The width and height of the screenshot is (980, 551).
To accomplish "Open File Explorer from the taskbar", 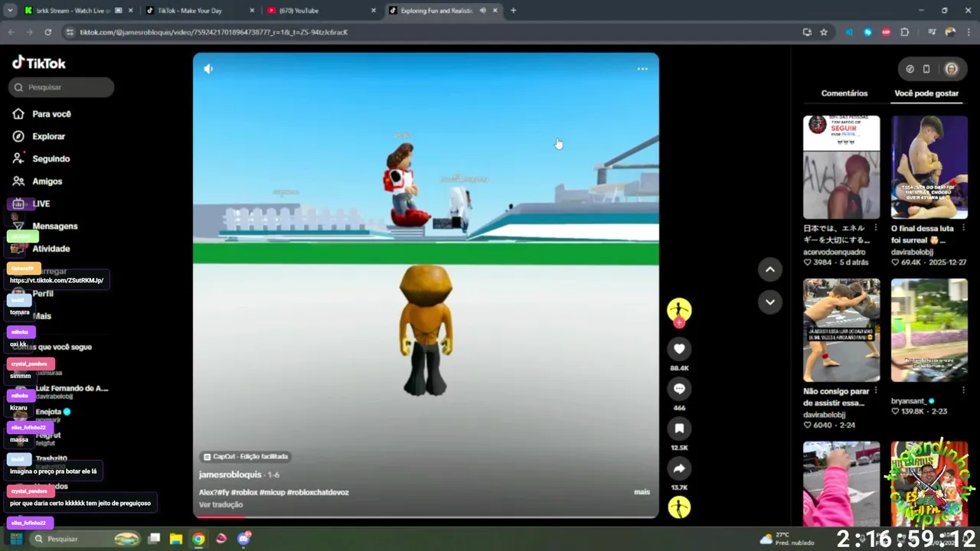I will coord(176,539).
